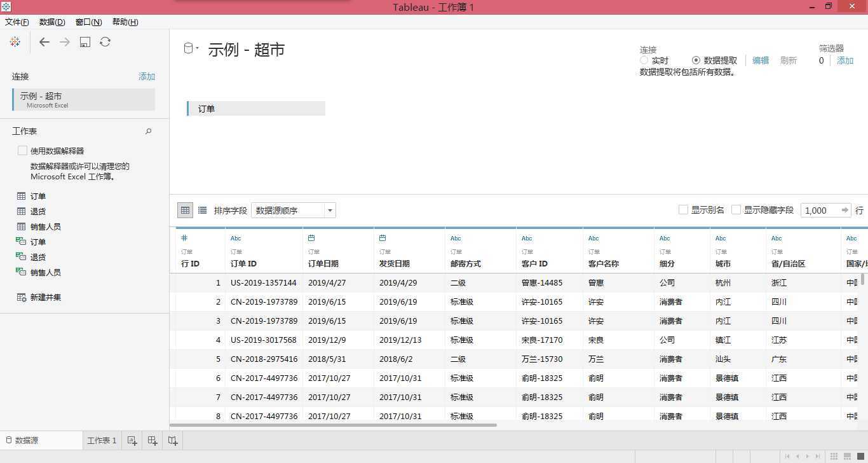The height and width of the screenshot is (463, 868).
Task: Click the Tableau start page logo icon
Action: pyautogui.click(x=15, y=42)
